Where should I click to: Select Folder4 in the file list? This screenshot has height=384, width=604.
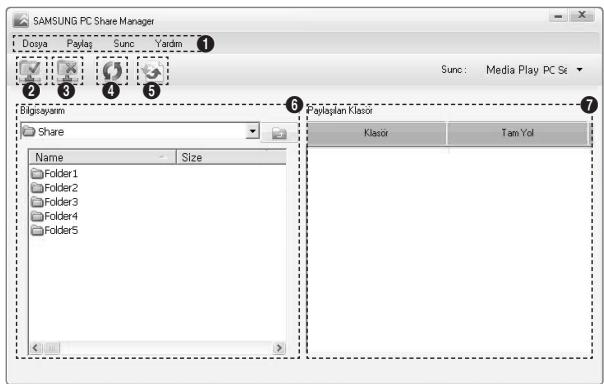coord(55,216)
